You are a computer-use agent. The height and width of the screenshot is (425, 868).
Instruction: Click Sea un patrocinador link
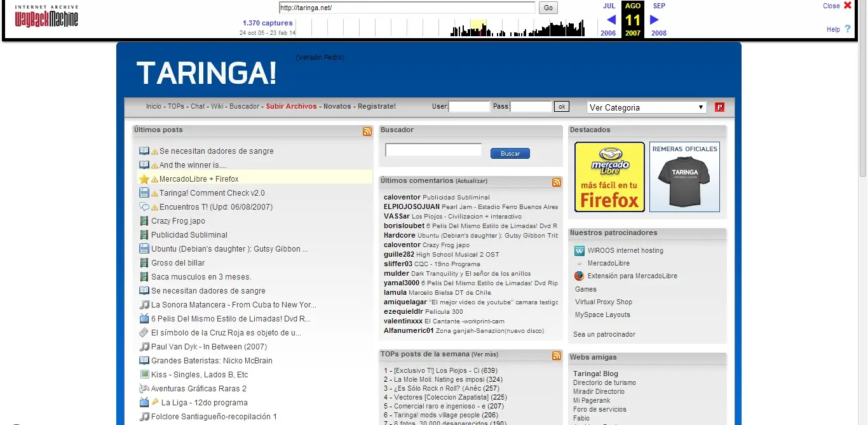(604, 334)
